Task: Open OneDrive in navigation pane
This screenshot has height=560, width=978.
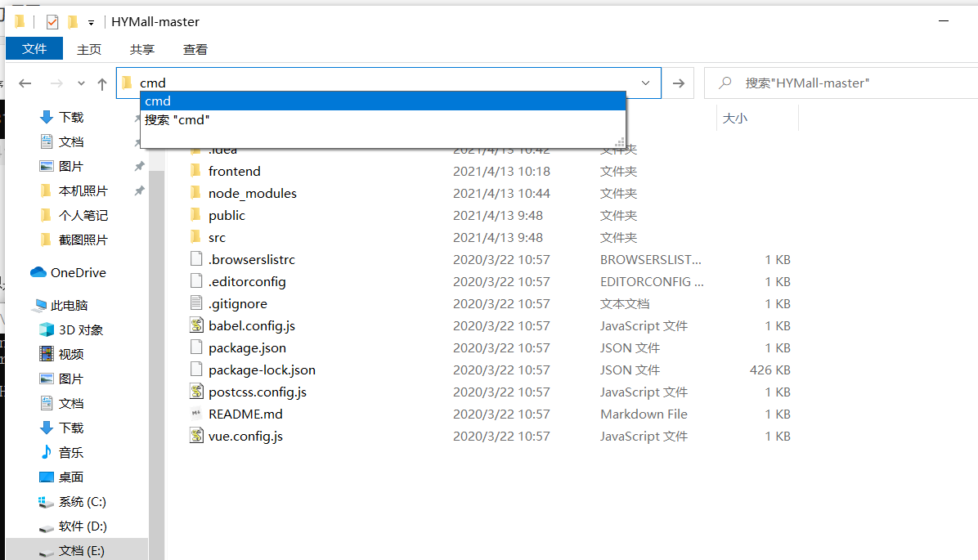Action: pos(68,272)
